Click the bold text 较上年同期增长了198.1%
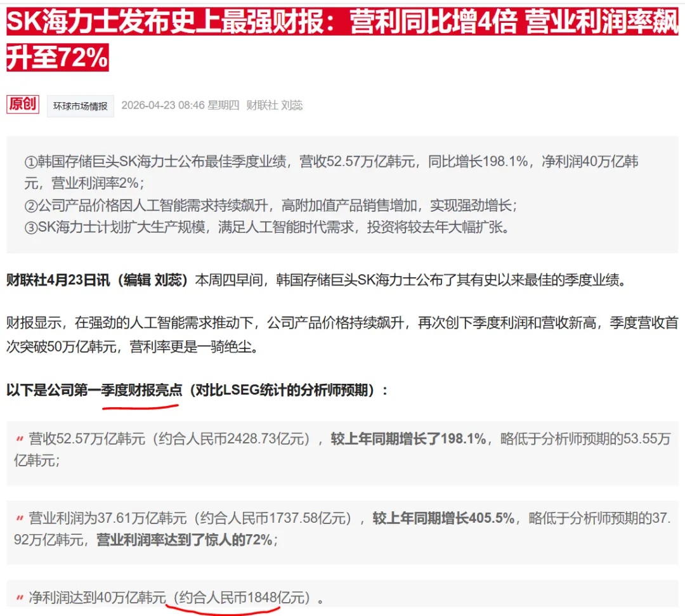This screenshot has width=685, height=616. (x=408, y=438)
